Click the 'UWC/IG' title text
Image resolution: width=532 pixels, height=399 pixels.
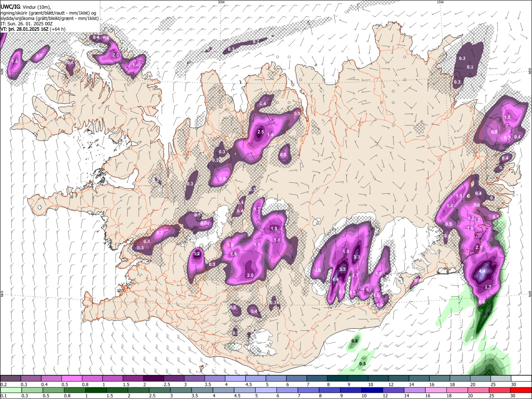pyautogui.click(x=10, y=7)
